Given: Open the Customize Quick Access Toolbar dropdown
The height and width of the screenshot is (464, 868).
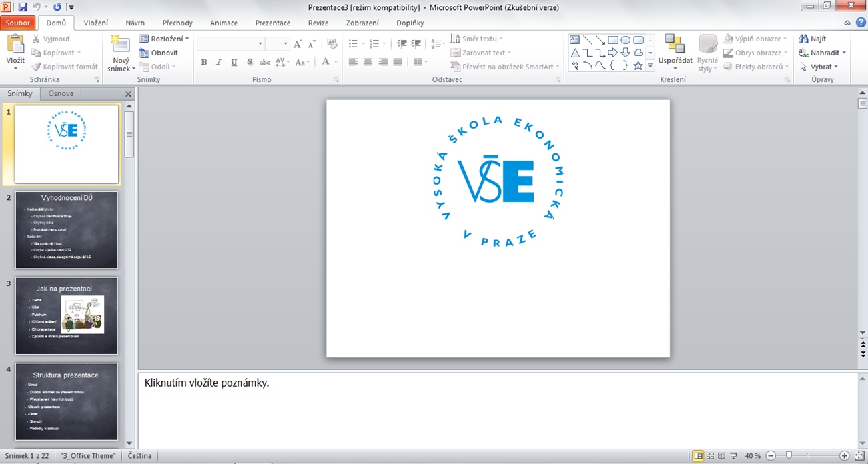Looking at the screenshot, I should [71, 7].
